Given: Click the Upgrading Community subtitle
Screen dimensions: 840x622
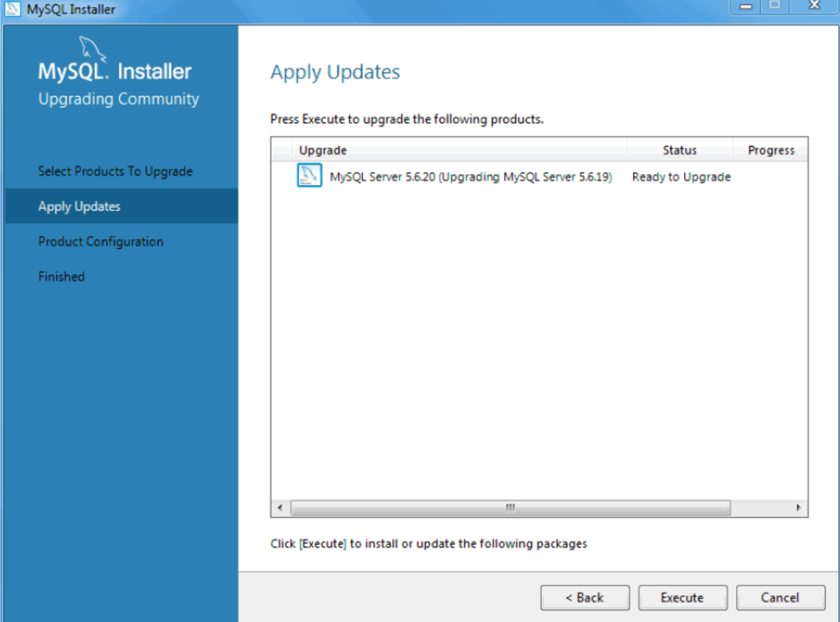Looking at the screenshot, I should pyautogui.click(x=118, y=99).
